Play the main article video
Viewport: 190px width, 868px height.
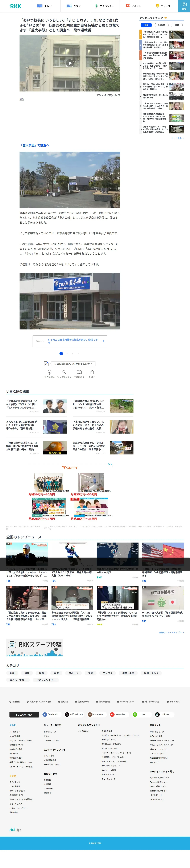tap(70, 63)
